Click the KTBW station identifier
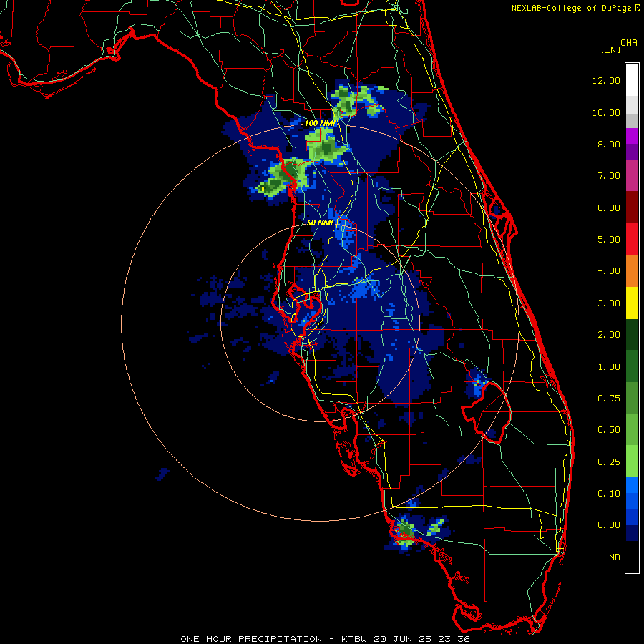Viewport: 644px width, 644px height. [354, 639]
